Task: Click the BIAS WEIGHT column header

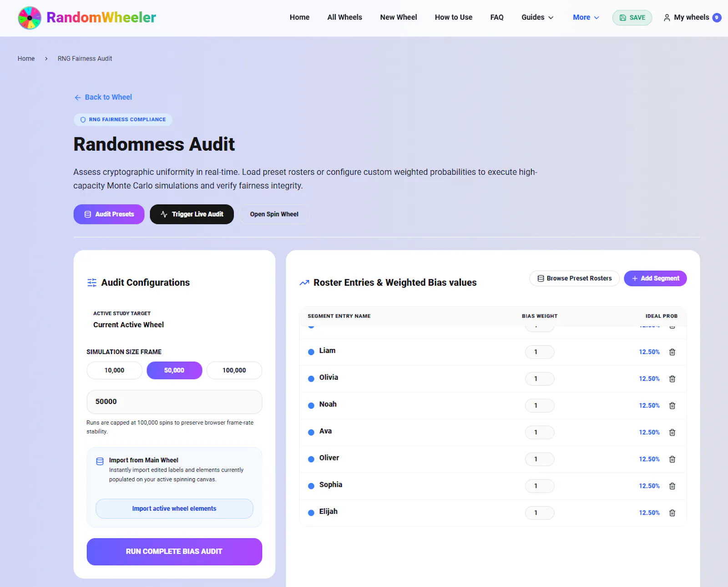Action: point(540,316)
